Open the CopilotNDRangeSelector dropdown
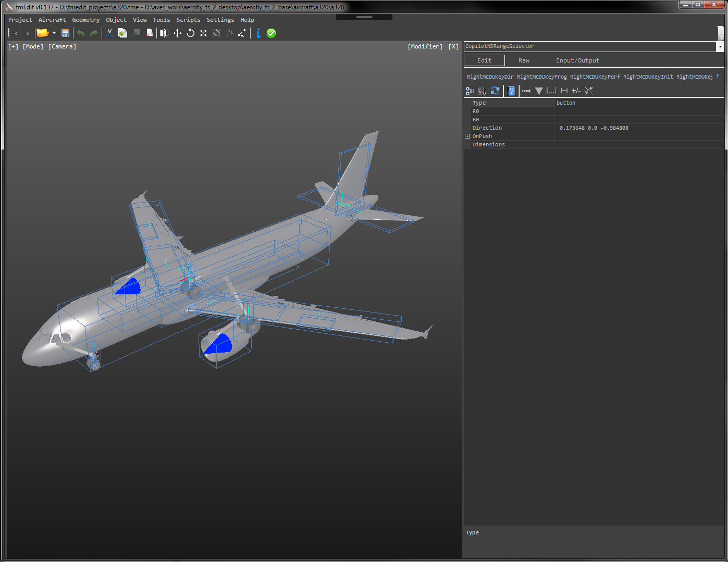Screen dimensions: 728x562 [x=720, y=46]
